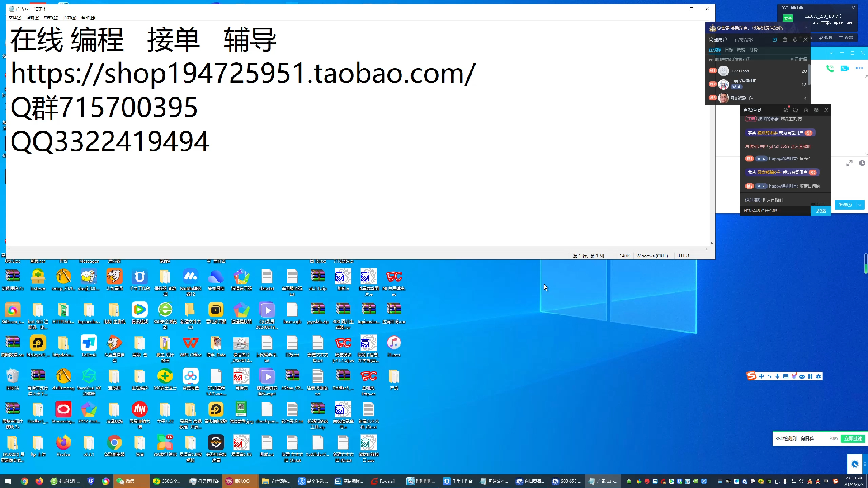Open 微信赞助.jpg file on desktop
Screen dimensions: 868x488
tap(241, 412)
